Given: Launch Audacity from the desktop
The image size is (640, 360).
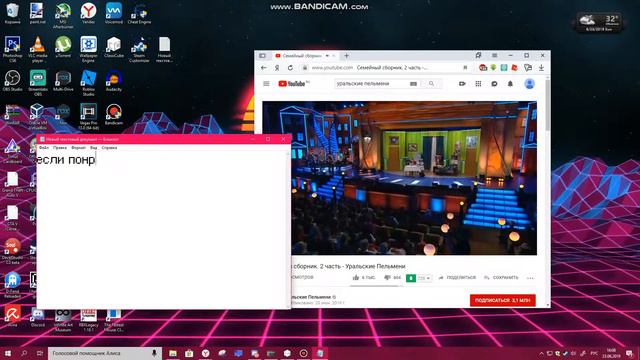Looking at the screenshot, I should point(113,80).
